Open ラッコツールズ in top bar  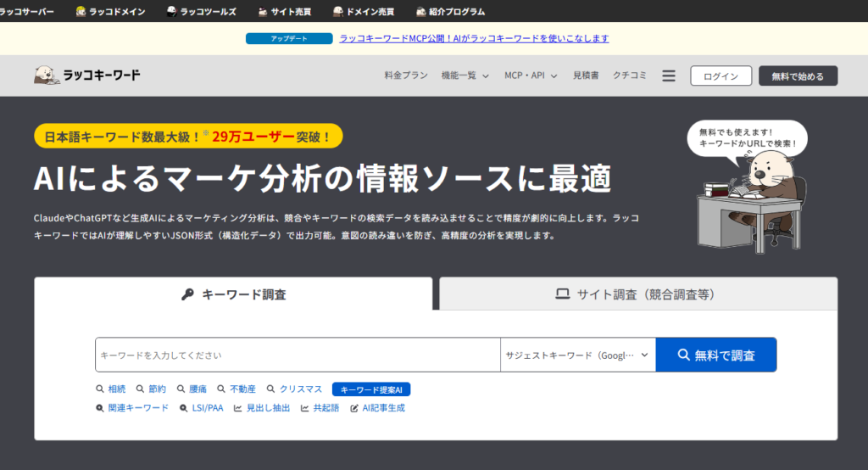coord(202,12)
